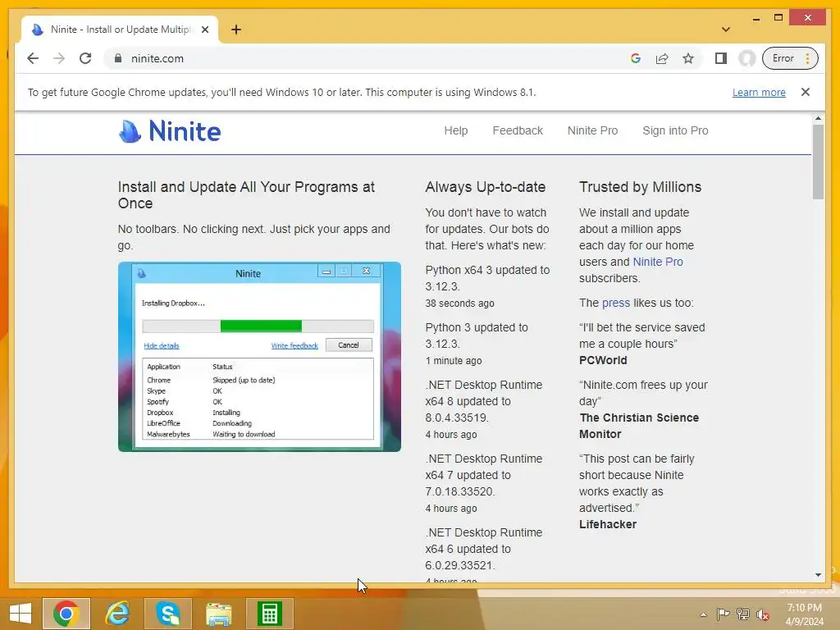
Task: Open Skype from the taskbar
Action: (x=167, y=614)
